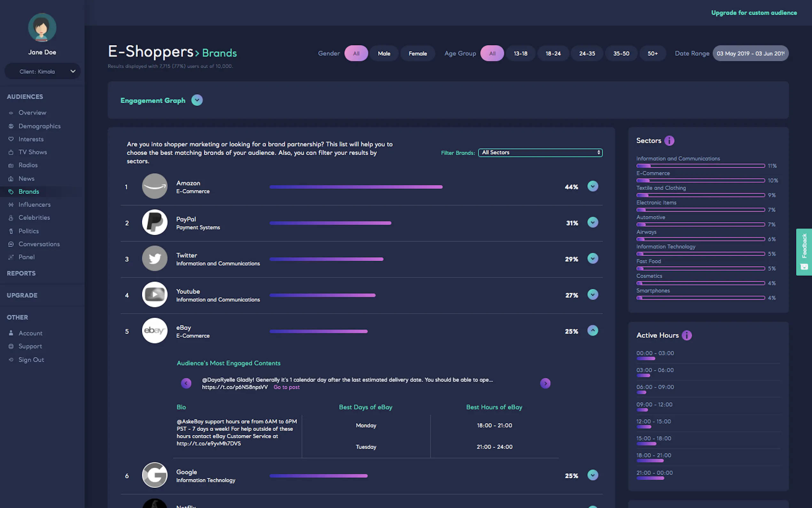This screenshot has height=508, width=812.
Task: Select the Male gender filter
Action: click(384, 53)
